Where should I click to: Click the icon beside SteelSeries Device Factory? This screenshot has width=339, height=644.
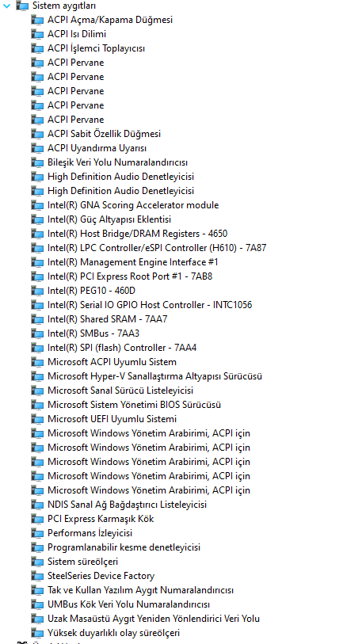click(37, 576)
